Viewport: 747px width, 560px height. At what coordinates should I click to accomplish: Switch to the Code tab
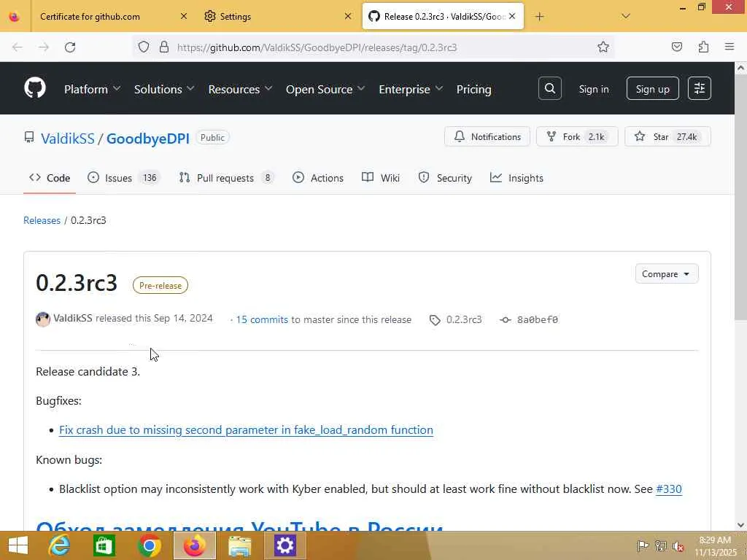click(50, 178)
